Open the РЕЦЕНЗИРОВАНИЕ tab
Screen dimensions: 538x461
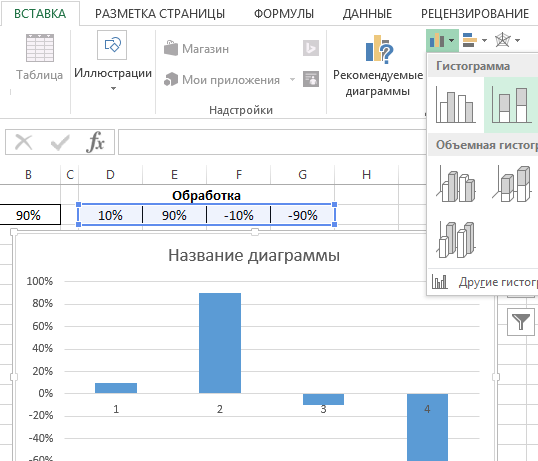click(475, 14)
